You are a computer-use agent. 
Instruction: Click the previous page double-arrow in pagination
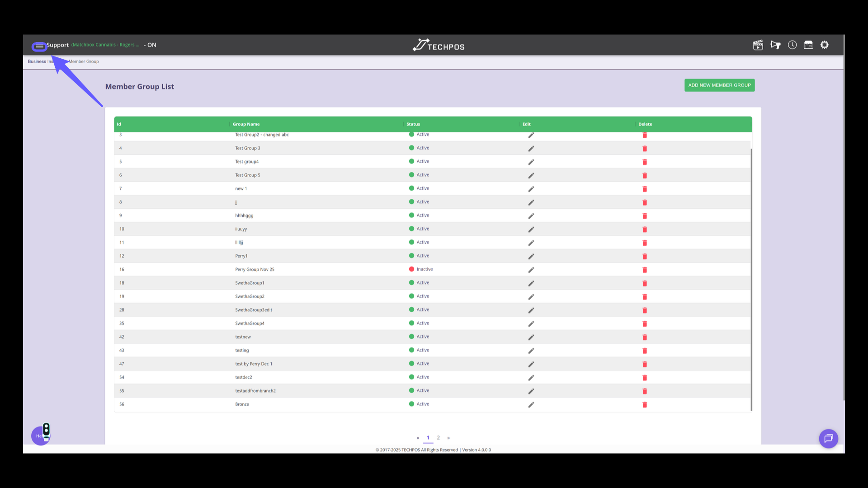pos(418,437)
